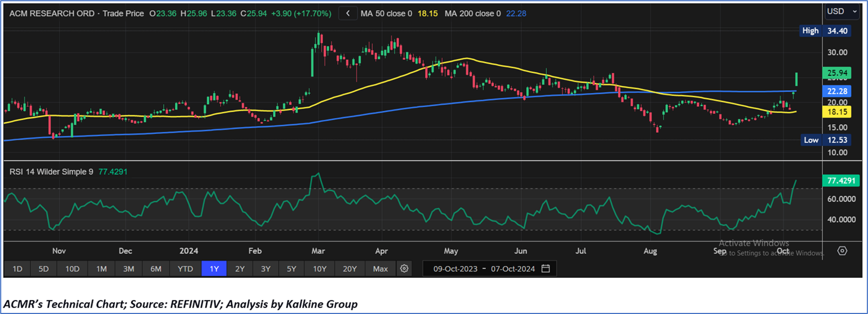868x314 pixels.
Task: Select the 5D timeframe
Action: click(44, 269)
